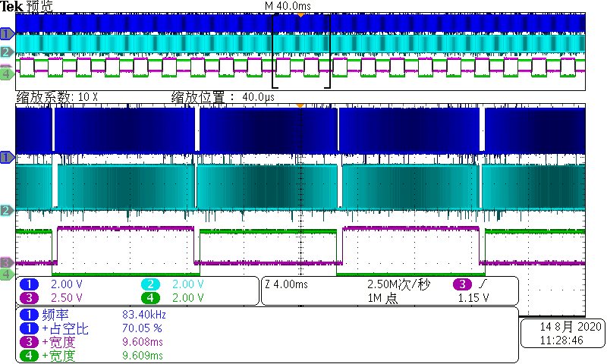Click the rising edge trigger slope icon

(483, 284)
